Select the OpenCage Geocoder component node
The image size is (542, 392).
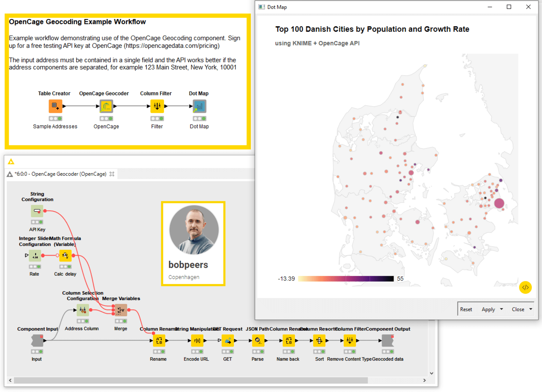tap(106, 106)
